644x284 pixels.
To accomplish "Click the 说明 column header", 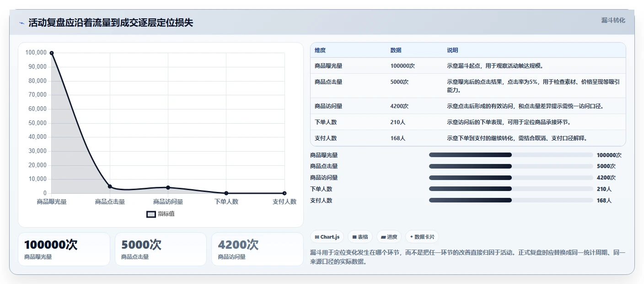I will tap(453, 50).
